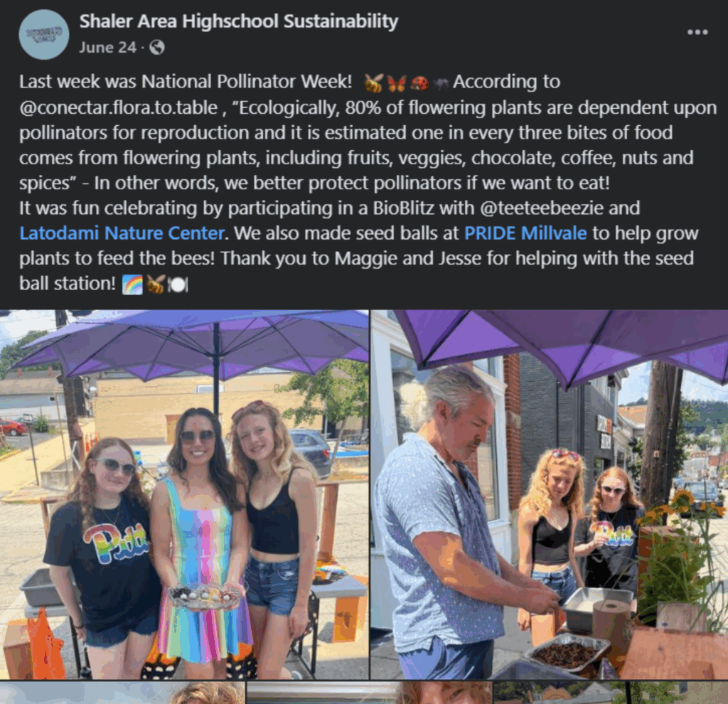
Task: Open Shaler Area Highschool Sustainability page name
Action: [239, 21]
